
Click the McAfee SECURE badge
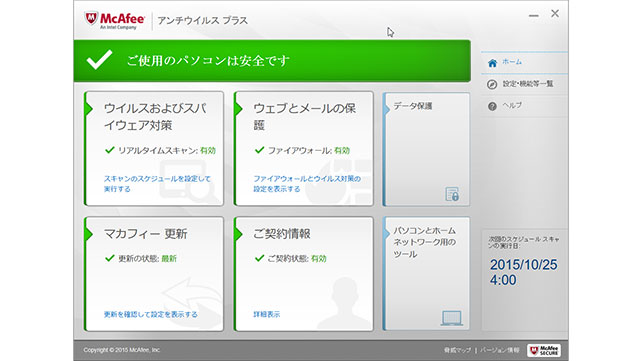pyautogui.click(x=544, y=350)
